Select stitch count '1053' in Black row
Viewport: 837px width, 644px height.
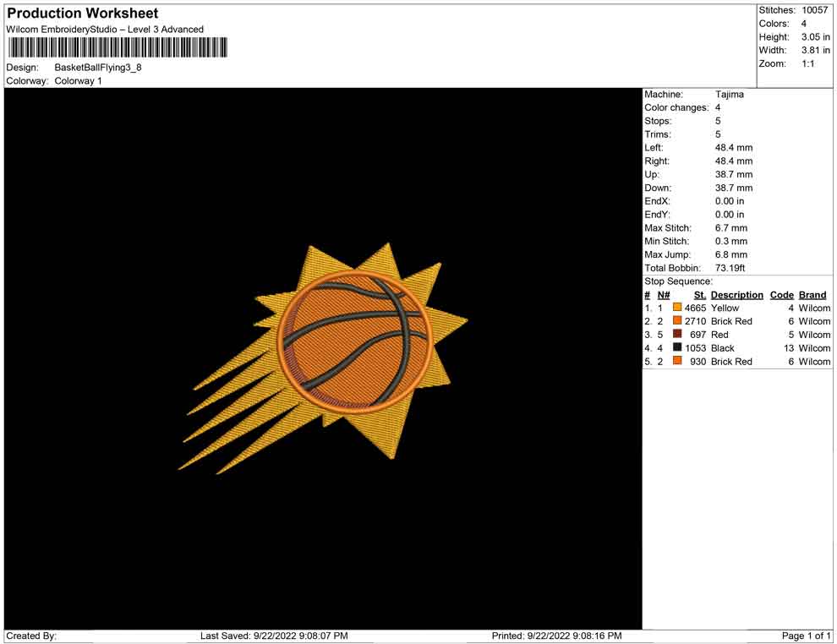(695, 348)
